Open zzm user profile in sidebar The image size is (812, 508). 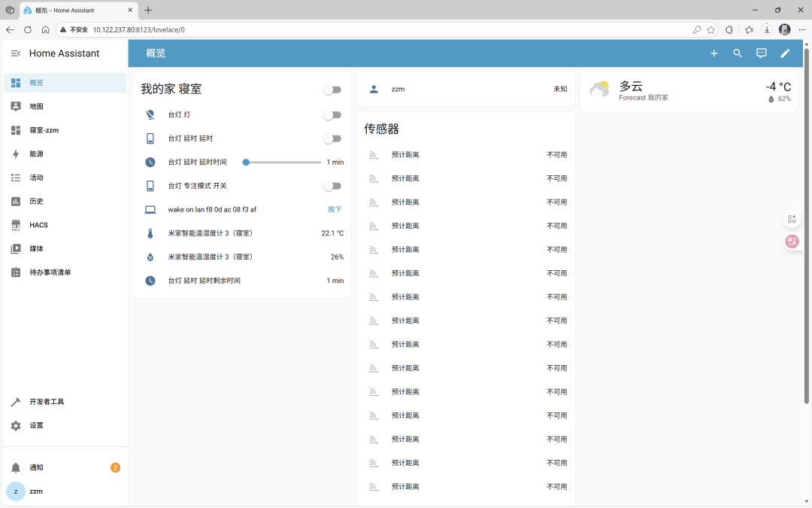(65, 491)
